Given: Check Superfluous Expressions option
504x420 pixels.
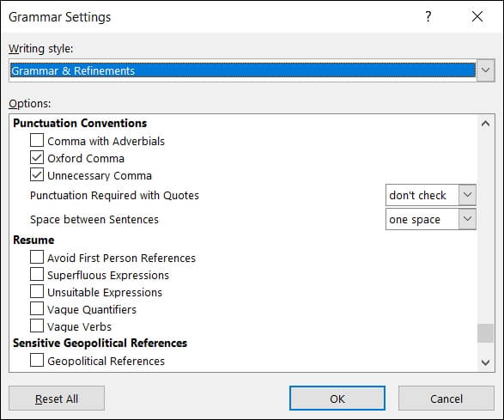Looking at the screenshot, I should 37,274.
